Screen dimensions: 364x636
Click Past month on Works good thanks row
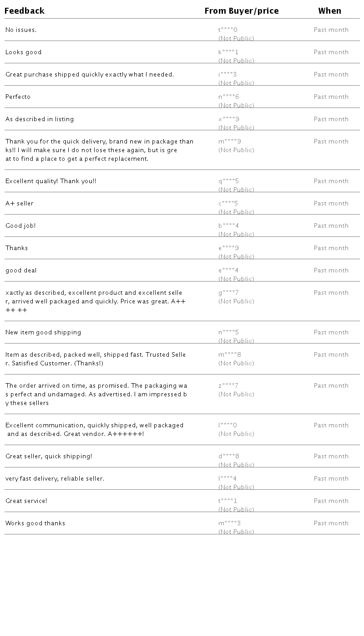(331, 523)
